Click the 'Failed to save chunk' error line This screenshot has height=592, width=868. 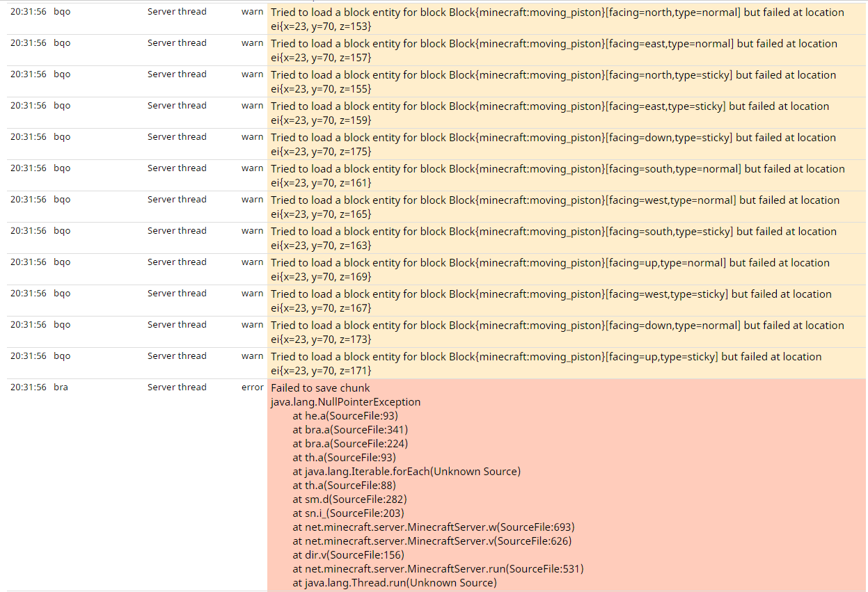click(x=320, y=388)
